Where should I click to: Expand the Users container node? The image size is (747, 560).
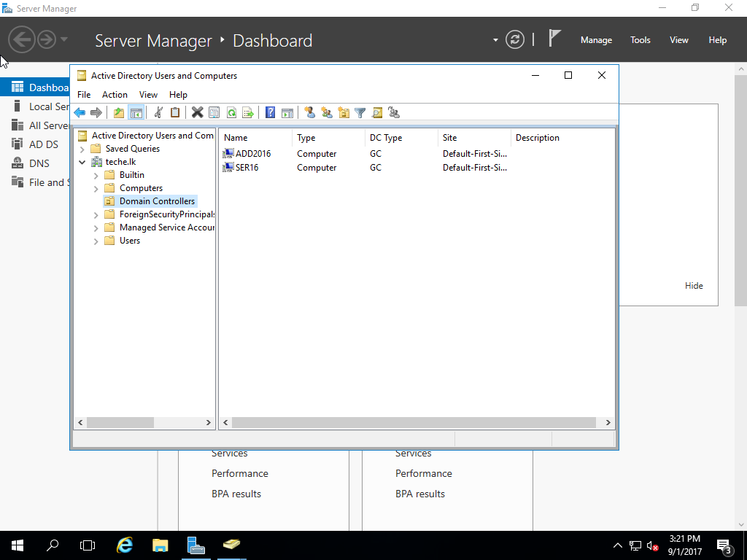[96, 241]
